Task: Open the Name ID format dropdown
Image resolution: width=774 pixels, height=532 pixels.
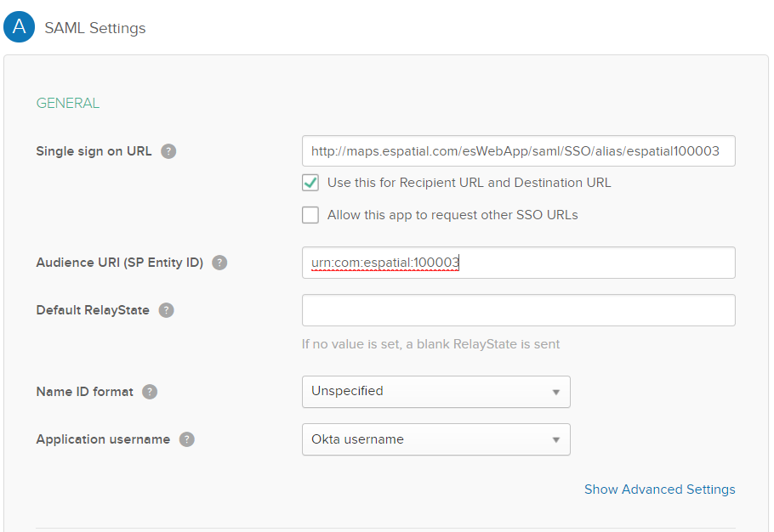Action: coord(435,392)
